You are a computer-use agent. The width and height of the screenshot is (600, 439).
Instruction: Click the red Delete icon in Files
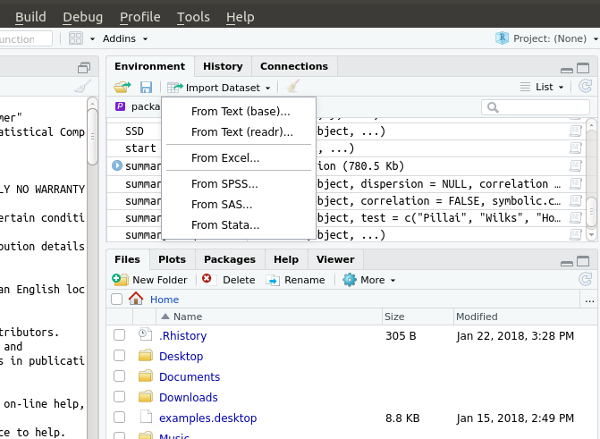coord(207,280)
